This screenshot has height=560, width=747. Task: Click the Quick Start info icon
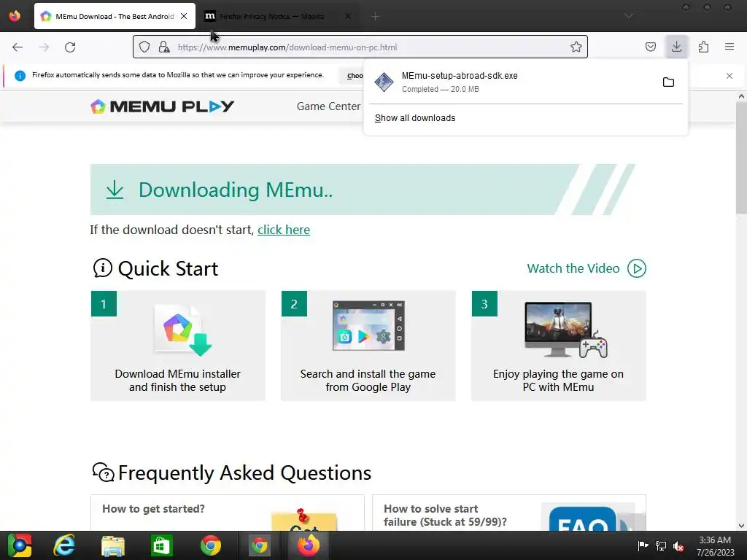pos(102,268)
